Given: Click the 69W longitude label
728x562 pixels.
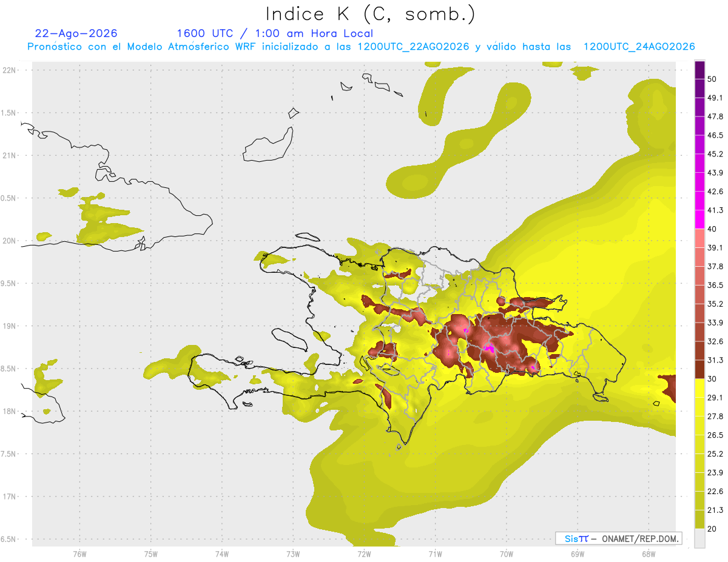Looking at the screenshot, I should coord(577,554).
